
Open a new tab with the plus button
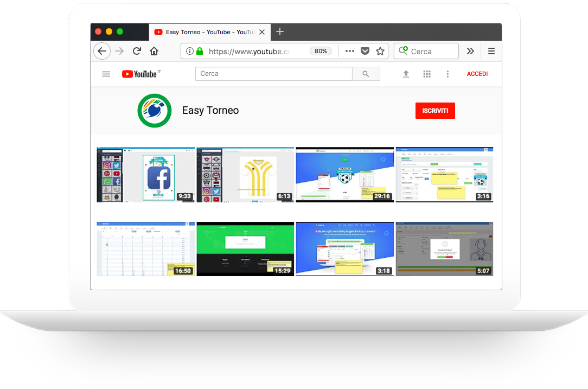point(280,32)
